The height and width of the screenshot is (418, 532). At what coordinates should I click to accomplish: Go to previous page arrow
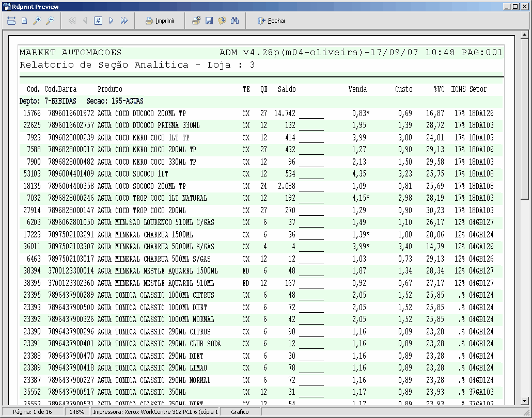(85, 21)
